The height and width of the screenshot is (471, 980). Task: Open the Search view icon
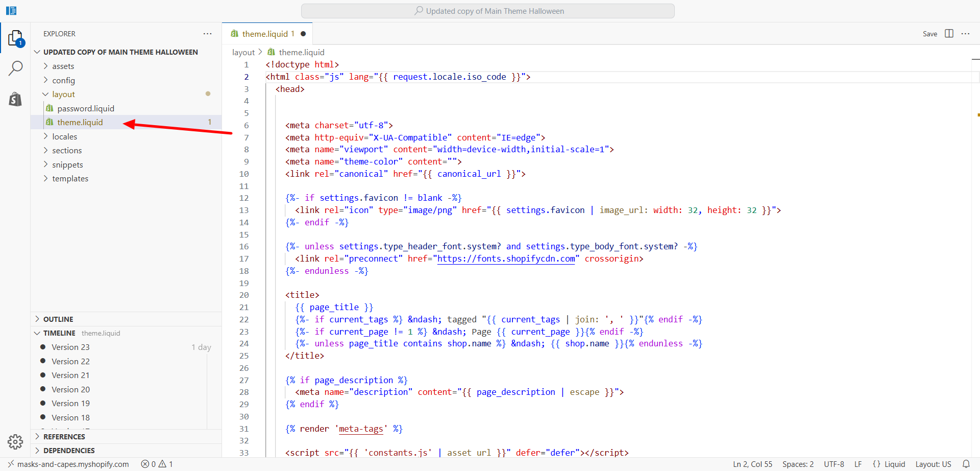(15, 68)
